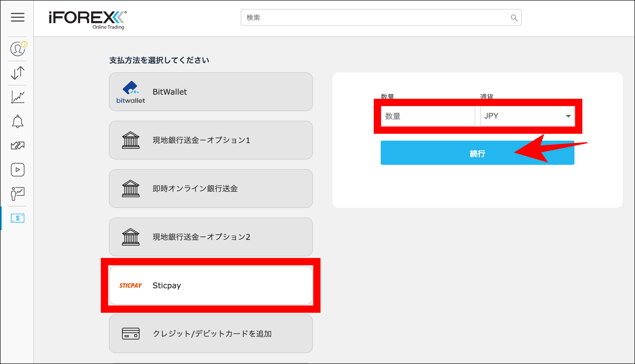
Task: Open the market chart sidebar icon
Action: point(17,97)
